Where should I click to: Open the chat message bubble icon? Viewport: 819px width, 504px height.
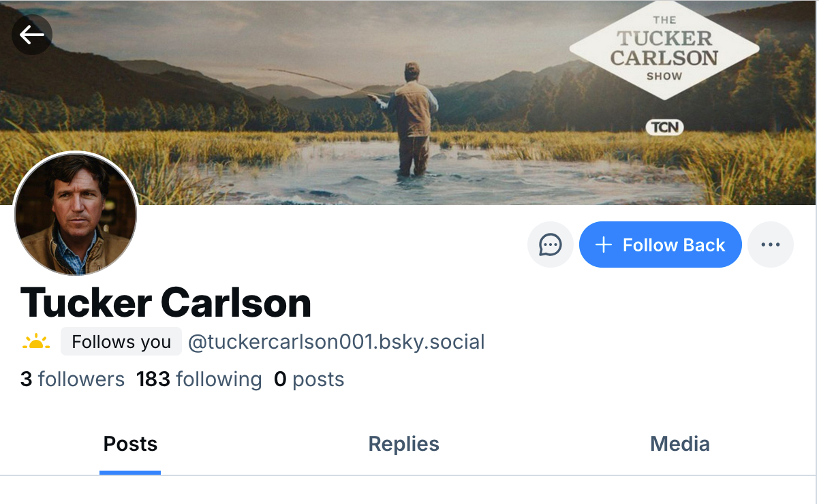(x=550, y=245)
